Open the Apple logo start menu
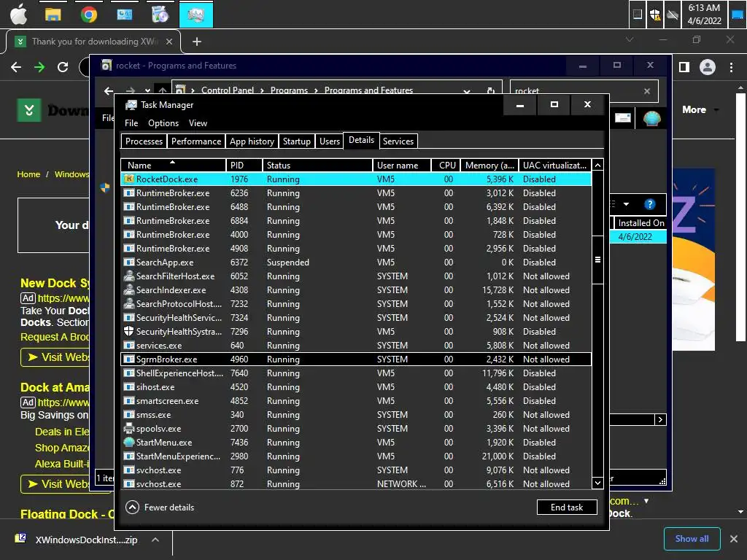Image resolution: width=747 pixels, height=560 pixels. (19, 15)
